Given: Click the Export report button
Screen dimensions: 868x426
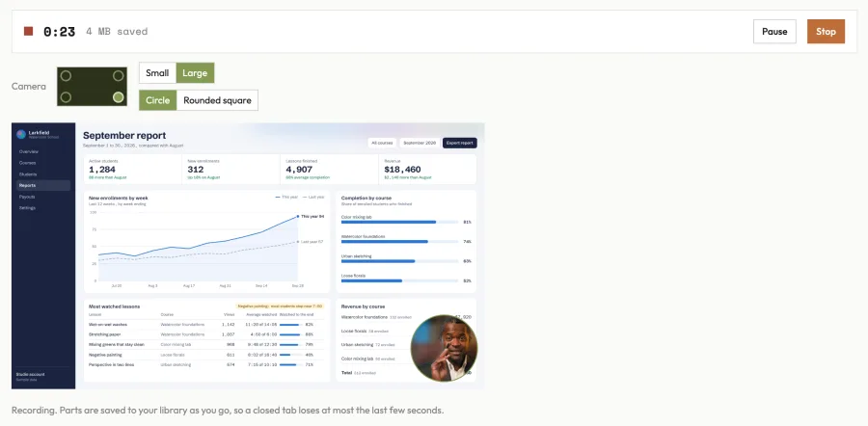Looking at the screenshot, I should point(459,143).
